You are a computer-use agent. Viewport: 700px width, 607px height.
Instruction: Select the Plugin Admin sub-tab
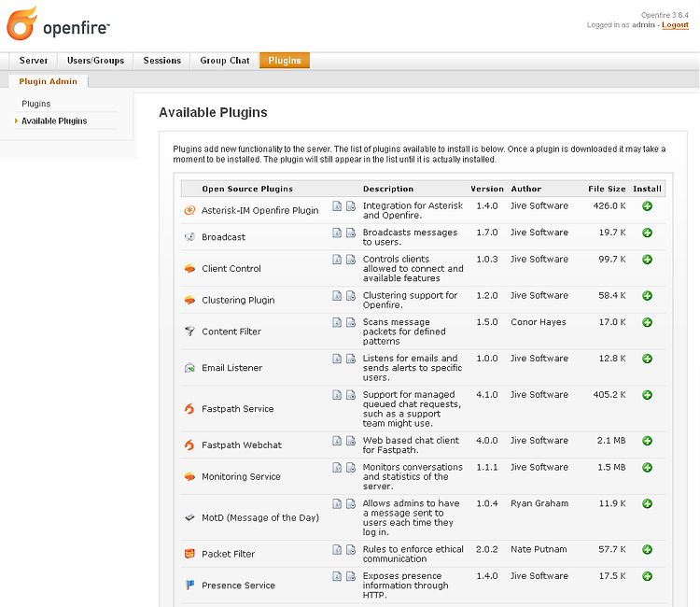(49, 81)
